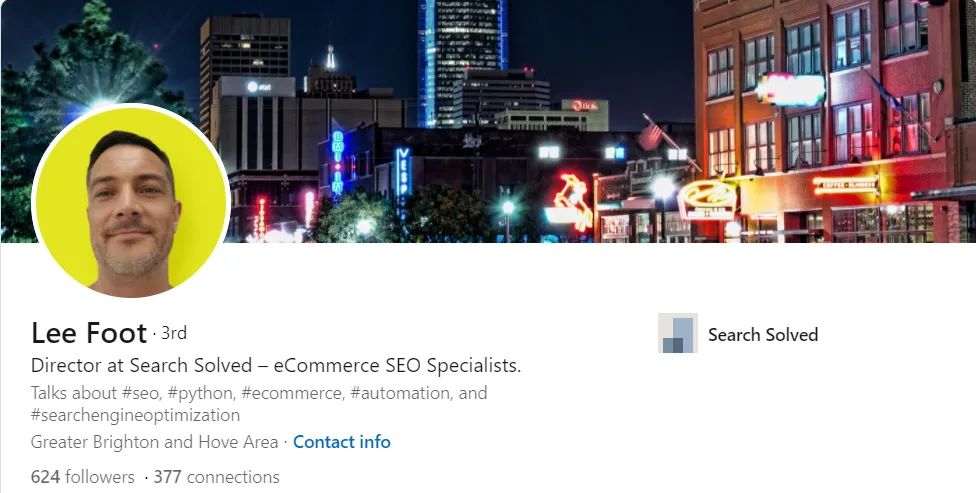The height and width of the screenshot is (493, 976).
Task: Click the Director at Search Solved headline
Action: [x=276, y=365]
